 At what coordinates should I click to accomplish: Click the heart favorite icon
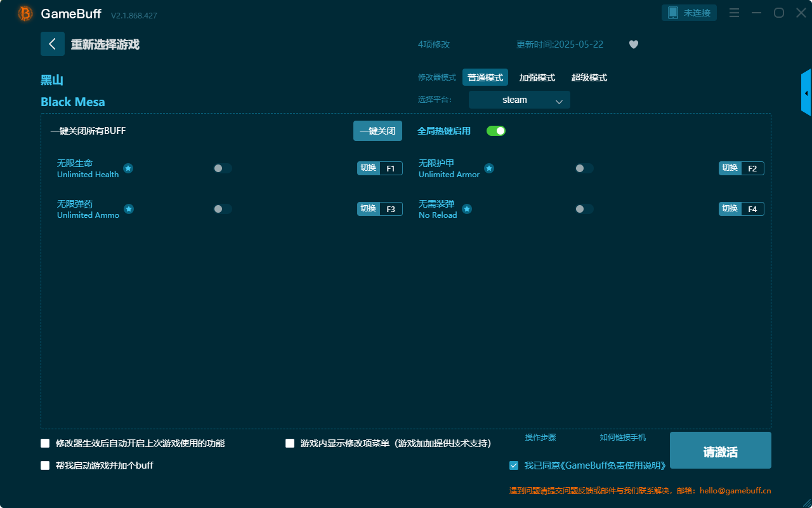[x=633, y=44]
